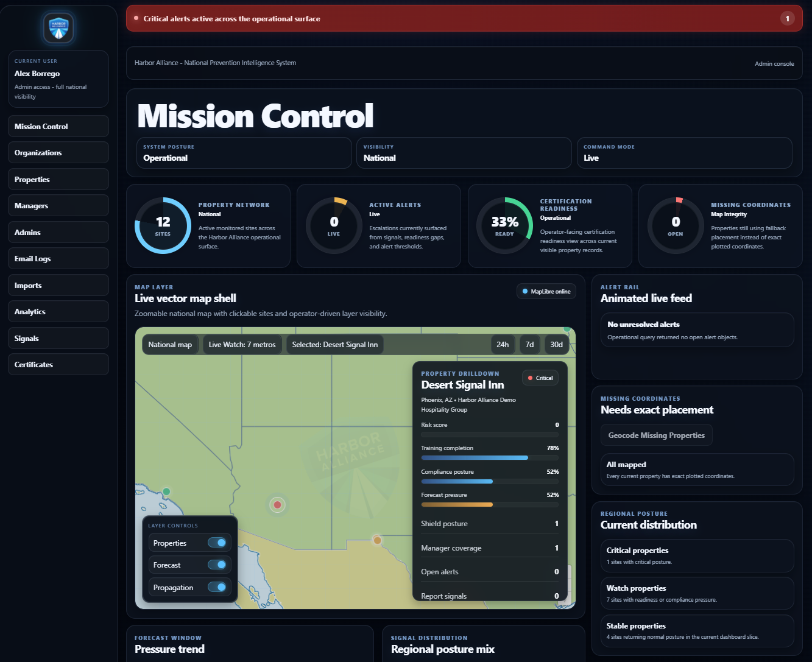Click the orange property marker on the map

[376, 540]
